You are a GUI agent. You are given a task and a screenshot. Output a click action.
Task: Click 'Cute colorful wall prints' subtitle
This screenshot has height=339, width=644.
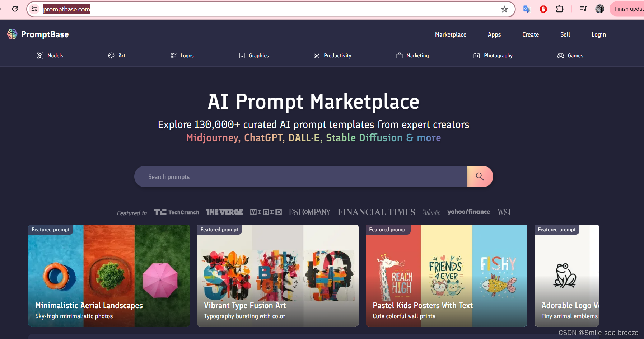click(404, 316)
